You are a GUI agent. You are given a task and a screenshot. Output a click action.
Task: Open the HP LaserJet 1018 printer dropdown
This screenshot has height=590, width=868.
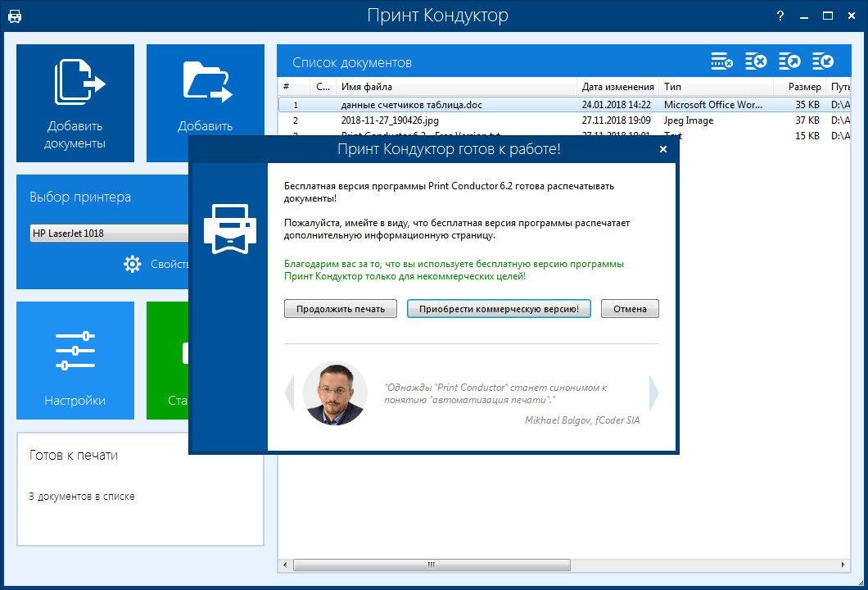110,234
